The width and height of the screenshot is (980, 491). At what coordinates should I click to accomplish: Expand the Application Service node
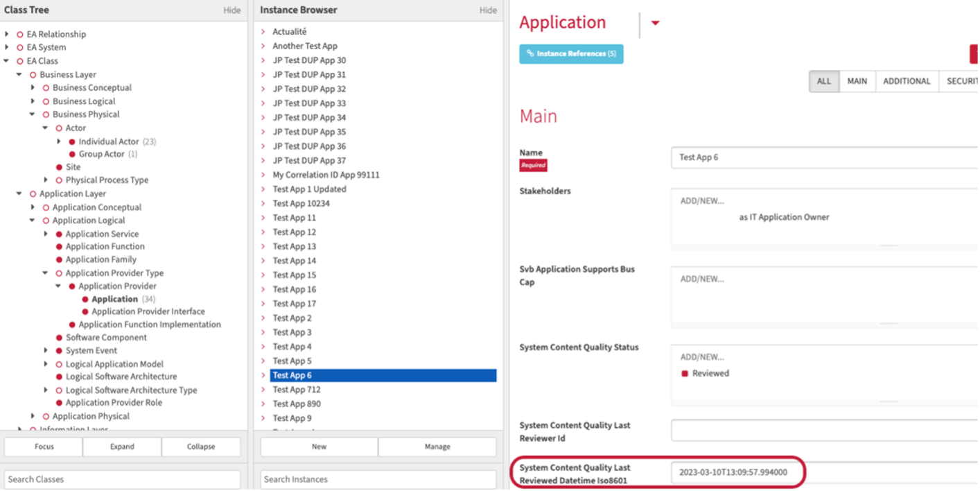46,234
